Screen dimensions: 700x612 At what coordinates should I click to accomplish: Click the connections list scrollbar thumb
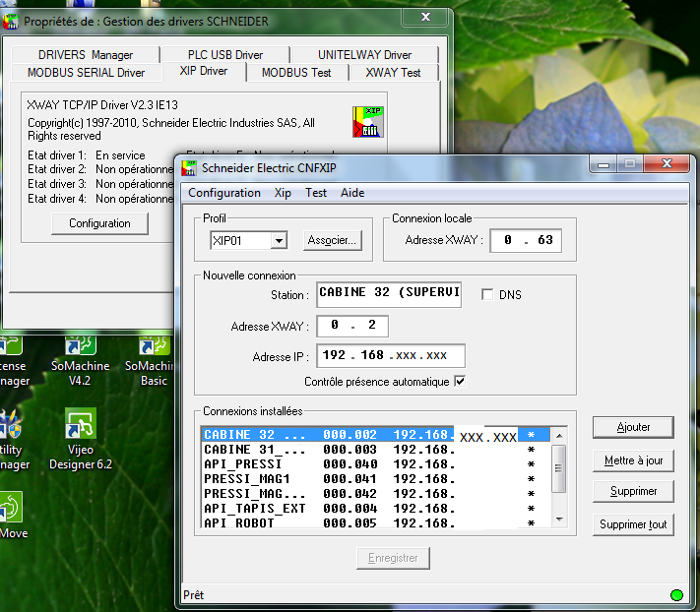click(559, 468)
